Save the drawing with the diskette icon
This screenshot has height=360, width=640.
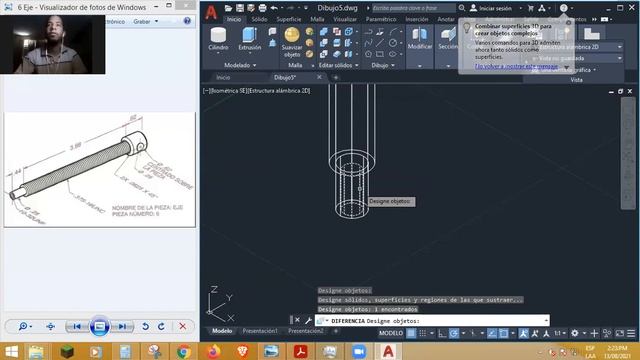(240, 8)
